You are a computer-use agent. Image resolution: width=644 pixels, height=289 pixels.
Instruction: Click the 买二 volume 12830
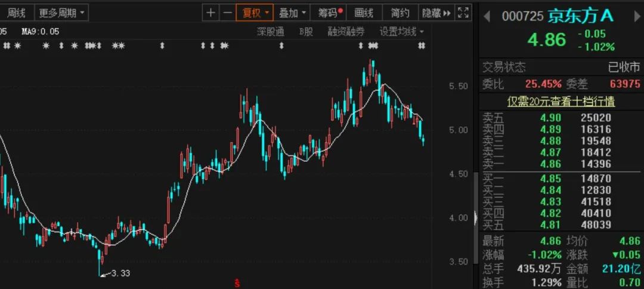(x=596, y=190)
